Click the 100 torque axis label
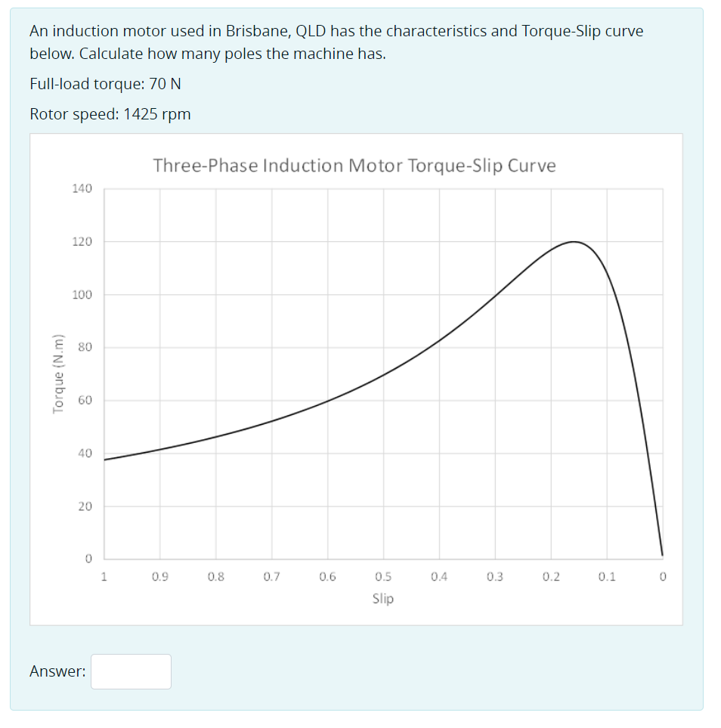 pyautogui.click(x=84, y=295)
